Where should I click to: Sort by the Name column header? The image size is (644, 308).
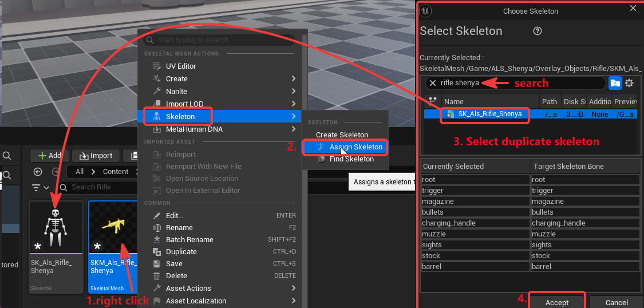click(x=491, y=101)
